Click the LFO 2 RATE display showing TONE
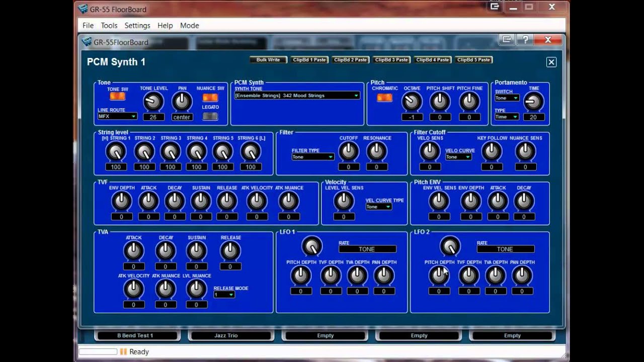The image size is (644, 362). [505, 249]
